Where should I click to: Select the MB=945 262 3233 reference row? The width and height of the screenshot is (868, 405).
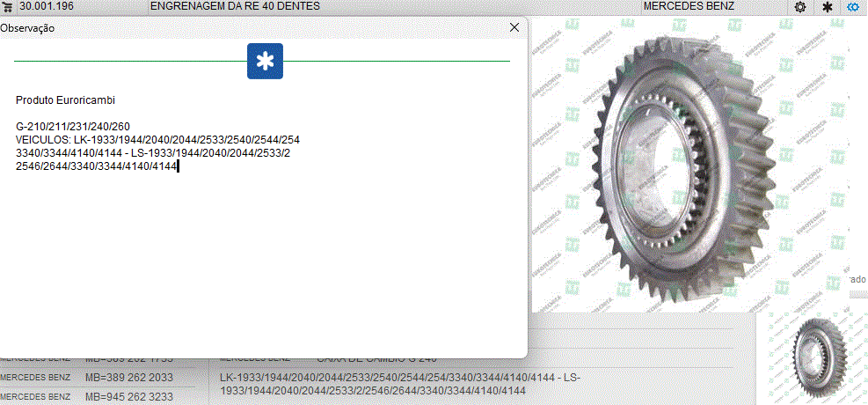pyautogui.click(x=128, y=397)
